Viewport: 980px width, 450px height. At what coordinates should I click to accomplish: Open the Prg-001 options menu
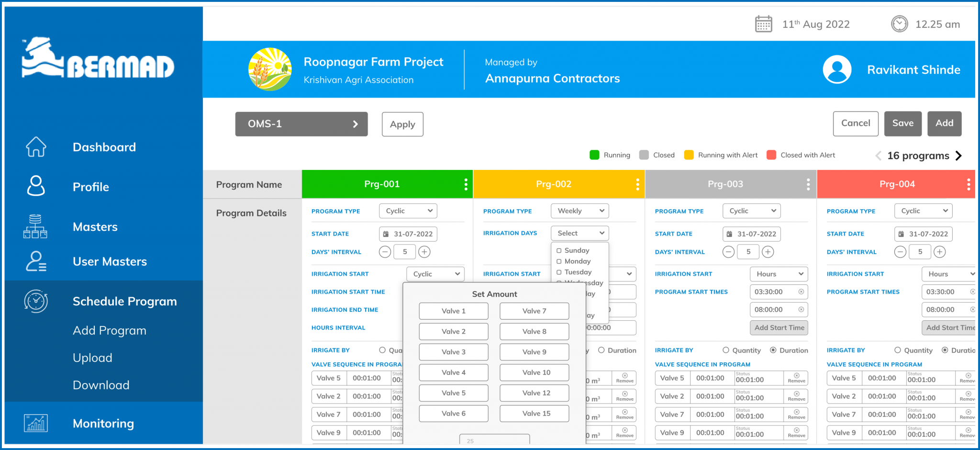[466, 184]
